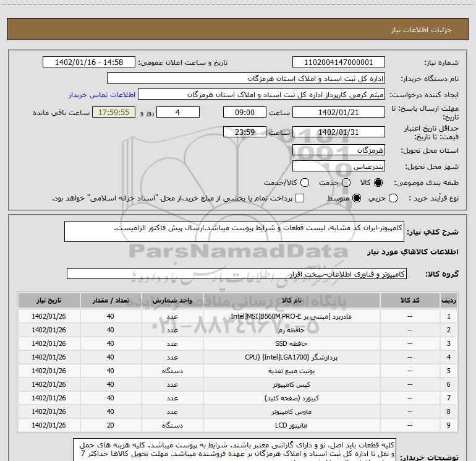Click remaining time countdown 17:59:55
The image size is (476, 461).
[114, 112]
